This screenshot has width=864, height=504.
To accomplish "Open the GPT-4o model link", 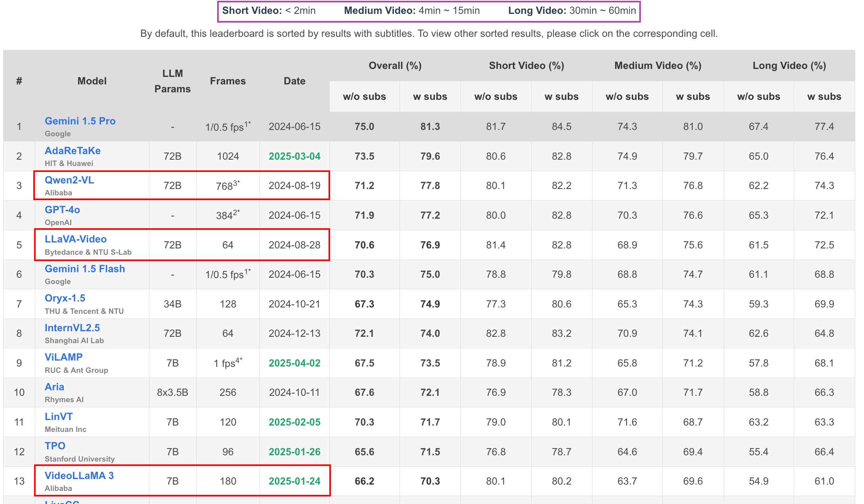I will point(62,210).
